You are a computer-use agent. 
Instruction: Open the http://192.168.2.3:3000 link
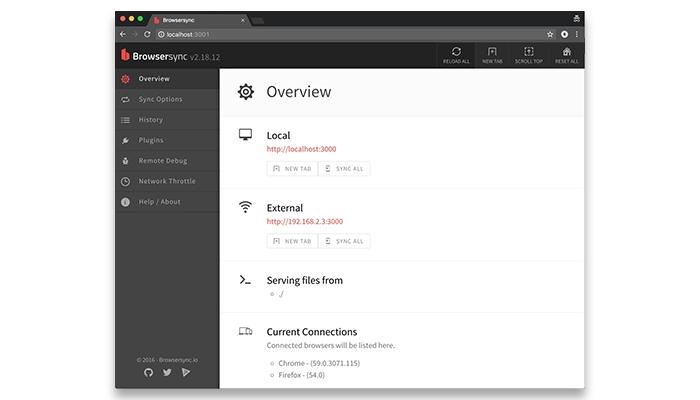(305, 221)
